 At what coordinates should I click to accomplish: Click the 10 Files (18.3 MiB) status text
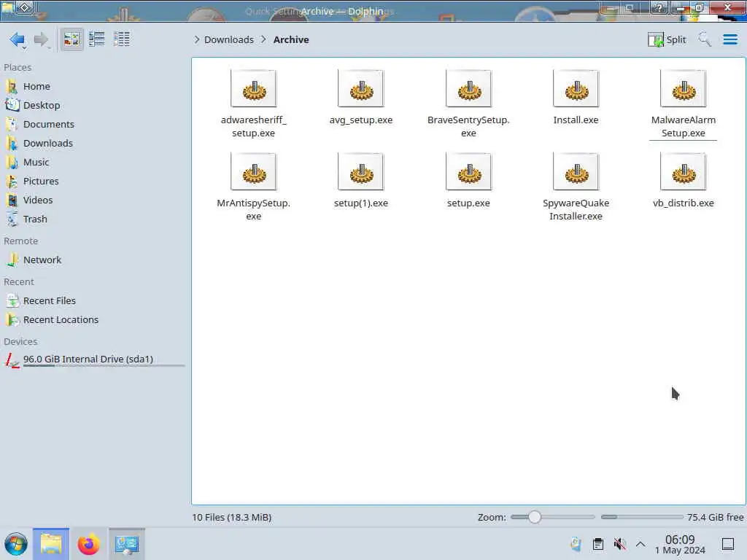coord(232,517)
